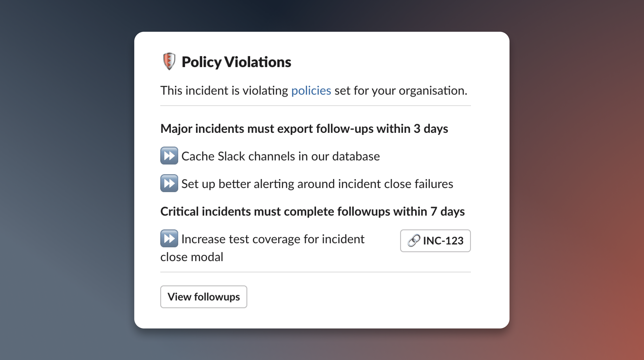Click the chain link icon in INC-123 button

tap(414, 241)
